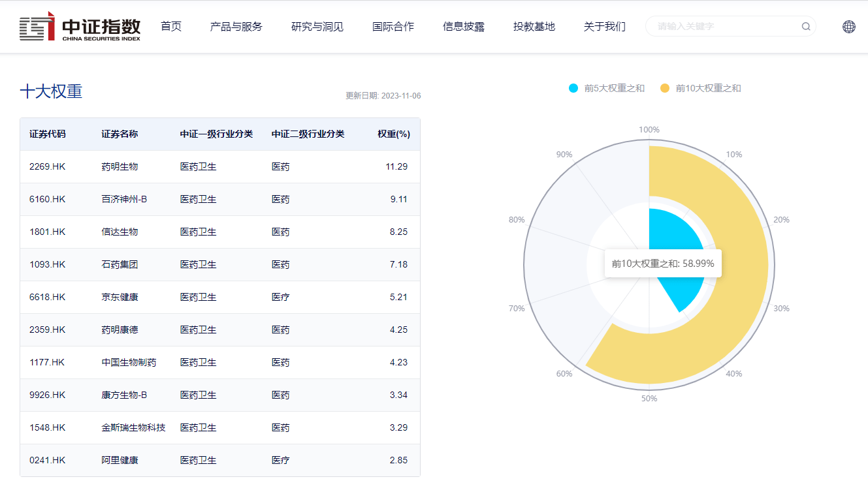Open the 首页 menu item
This screenshot has height=492, width=868.
coord(171,27)
